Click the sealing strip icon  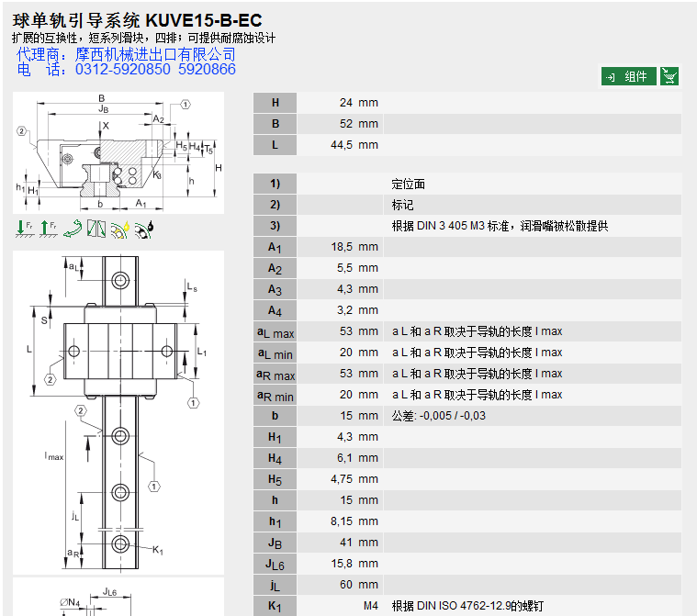(x=96, y=229)
